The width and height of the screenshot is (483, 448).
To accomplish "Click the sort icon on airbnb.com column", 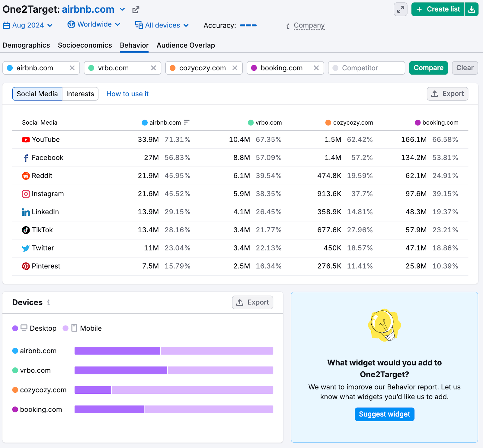I will [187, 122].
